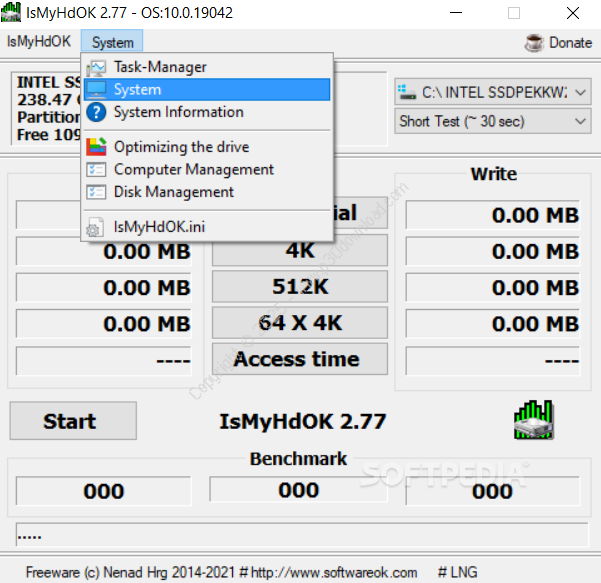Open the IsMyHdOK menu
601x583 pixels.
click(x=38, y=42)
